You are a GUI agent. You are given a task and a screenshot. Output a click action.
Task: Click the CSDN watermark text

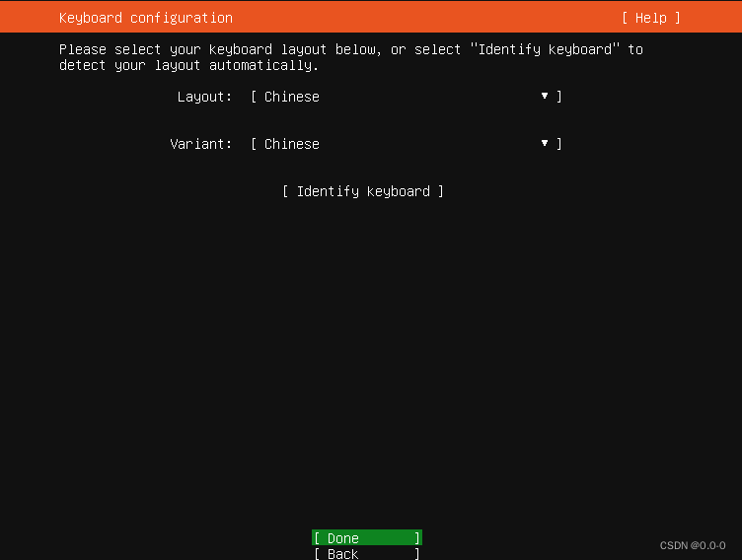tap(693, 545)
